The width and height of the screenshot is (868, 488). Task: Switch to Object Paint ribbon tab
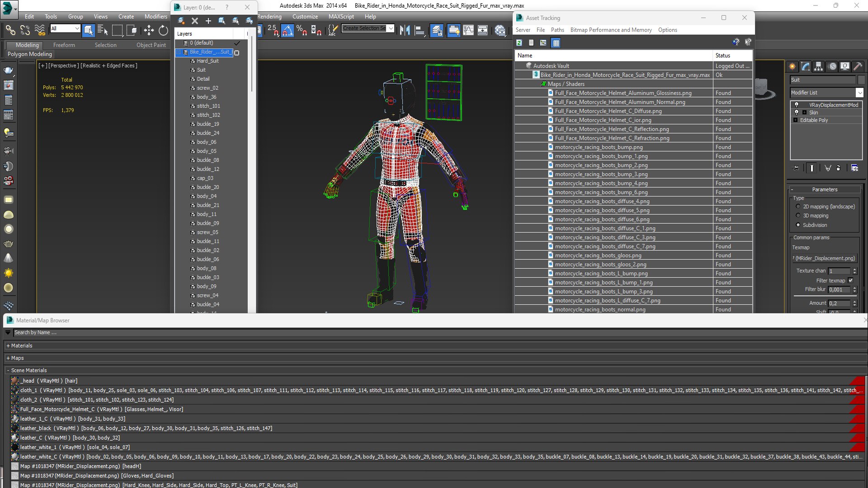click(x=151, y=45)
